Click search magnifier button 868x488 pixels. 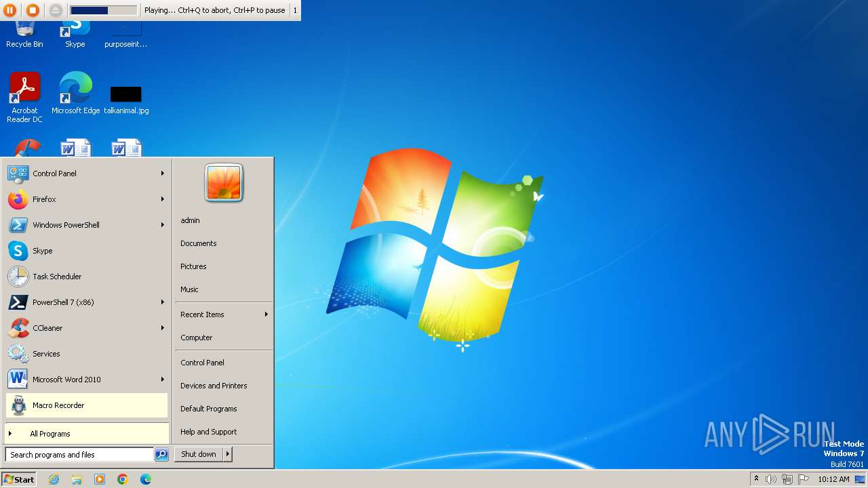(x=161, y=455)
